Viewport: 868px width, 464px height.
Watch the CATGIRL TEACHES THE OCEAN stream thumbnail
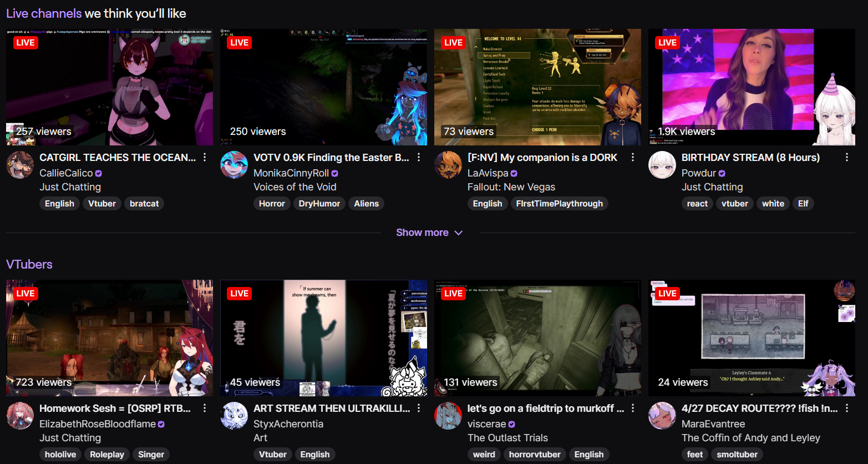109,87
